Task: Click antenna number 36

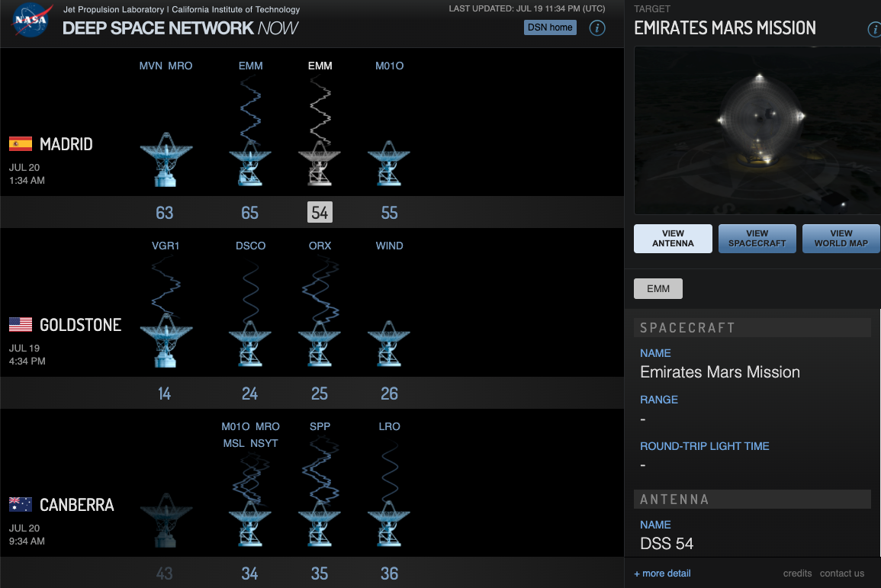Action: click(x=389, y=574)
